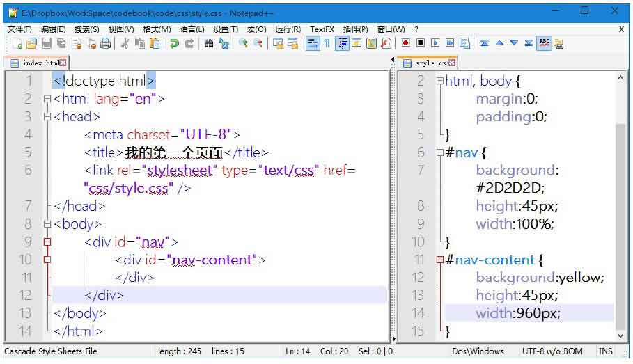Play back the recorded macro
633x364 pixels.
[x=435, y=43]
